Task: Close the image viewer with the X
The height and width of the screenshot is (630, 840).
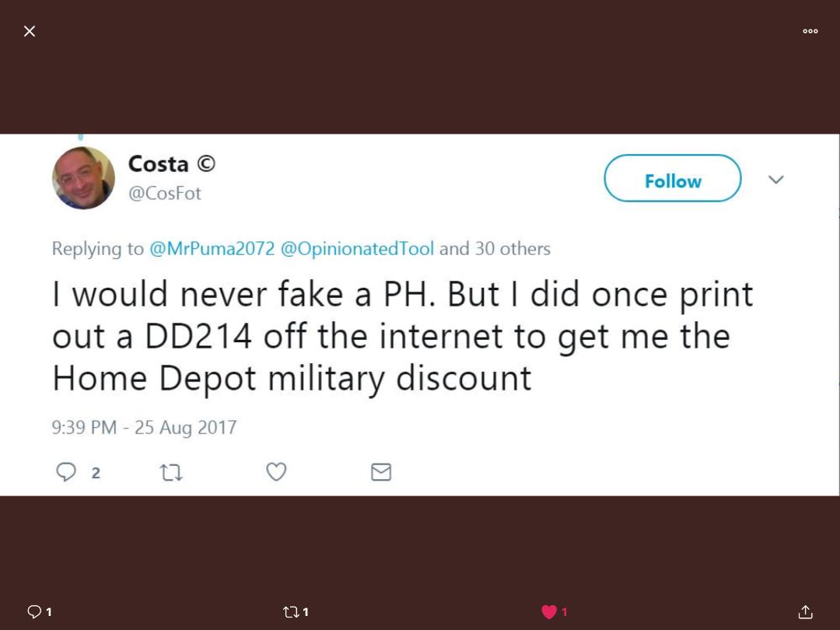Action: coord(30,31)
